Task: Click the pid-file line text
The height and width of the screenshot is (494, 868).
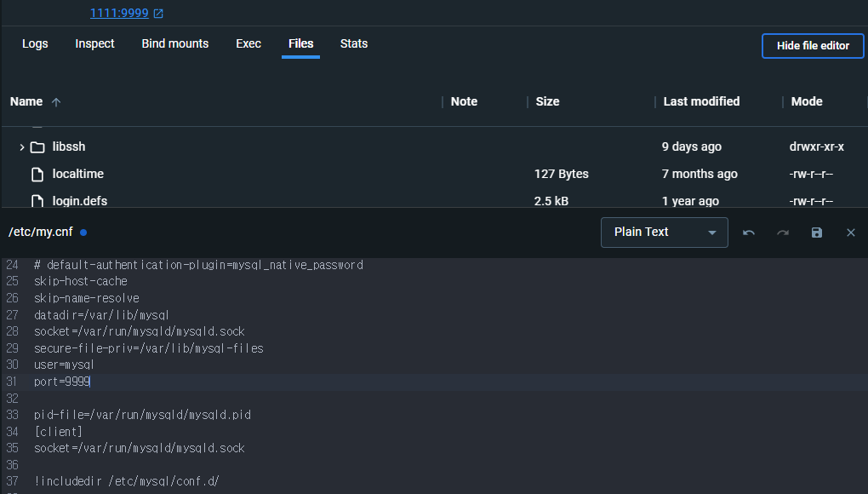Action: (x=142, y=415)
